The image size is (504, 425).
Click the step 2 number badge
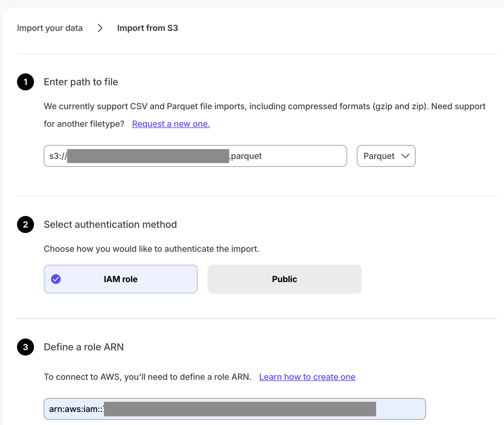click(x=25, y=224)
